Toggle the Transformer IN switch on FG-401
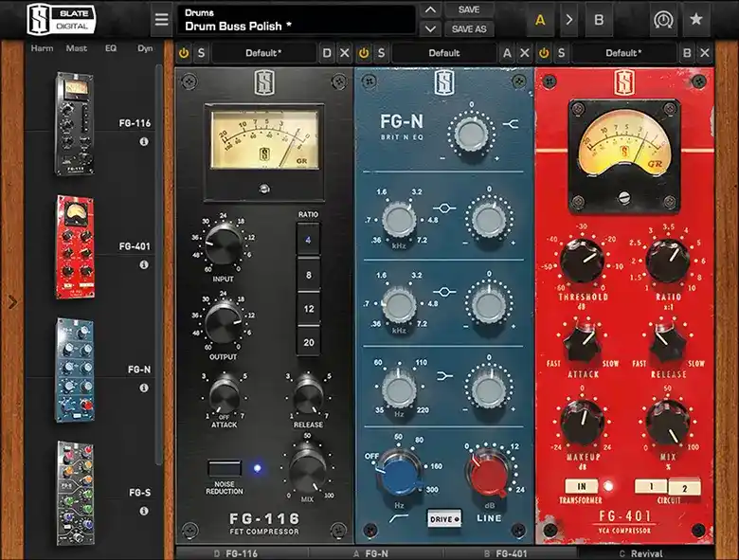Screen dimensions: 739x560 coord(582,486)
